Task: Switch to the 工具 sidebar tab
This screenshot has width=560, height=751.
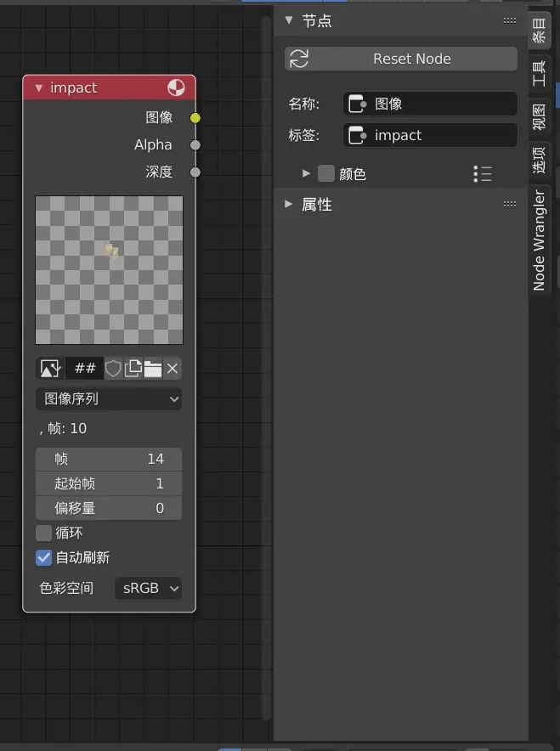Action: tap(539, 73)
